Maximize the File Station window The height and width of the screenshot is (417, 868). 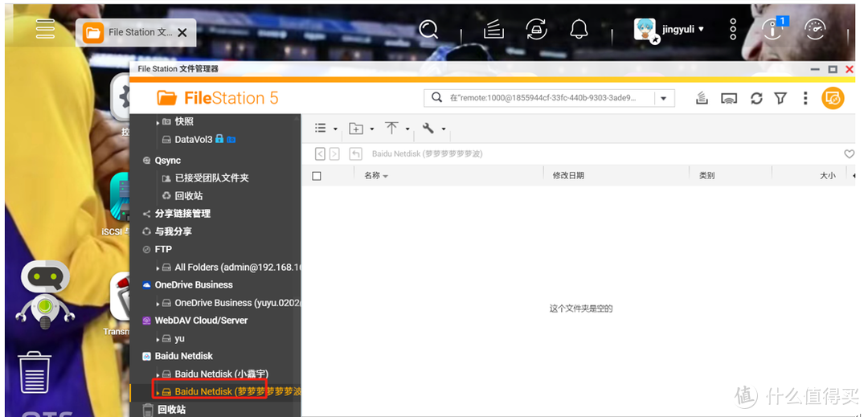(x=833, y=70)
